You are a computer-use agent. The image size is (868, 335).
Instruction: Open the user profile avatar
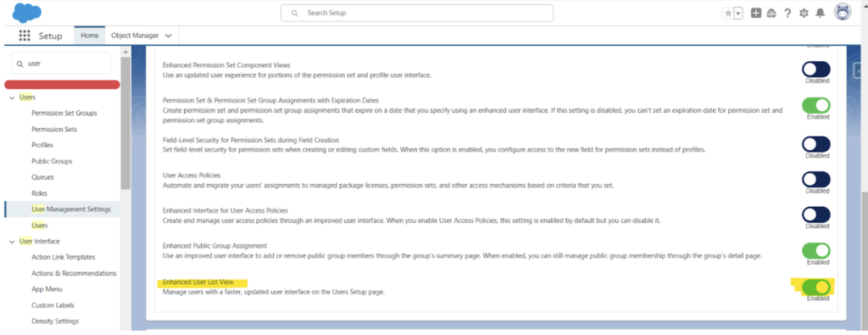(843, 12)
